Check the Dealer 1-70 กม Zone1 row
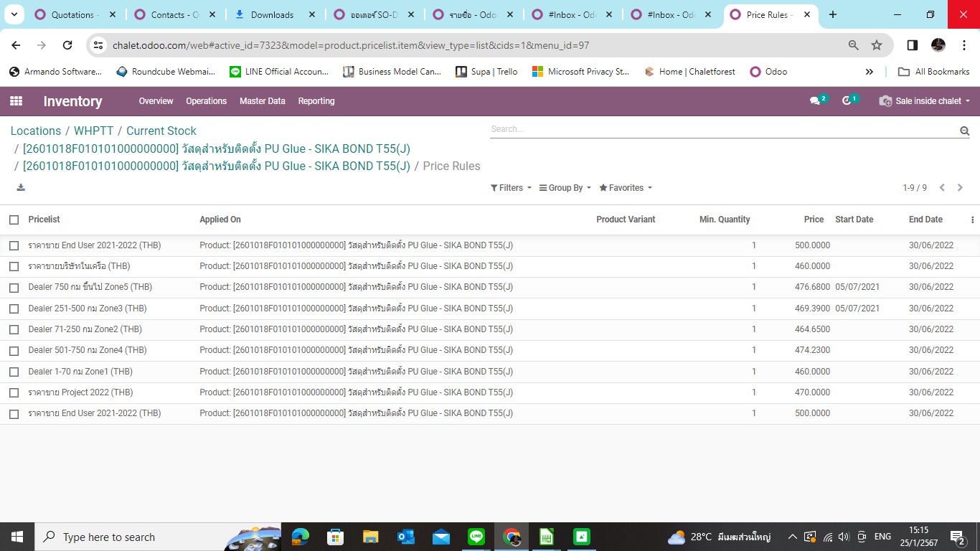The width and height of the screenshot is (980, 551). point(14,372)
